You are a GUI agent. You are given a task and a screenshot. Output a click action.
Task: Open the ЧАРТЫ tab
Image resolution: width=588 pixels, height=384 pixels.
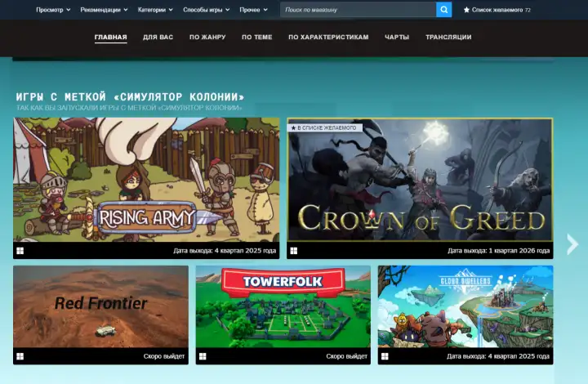point(397,38)
